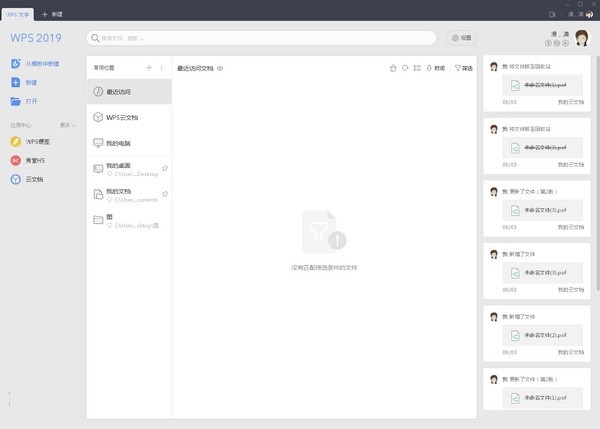This screenshot has height=429, width=600.
Task: Open the 秀堂H5 app
Action: click(28, 160)
